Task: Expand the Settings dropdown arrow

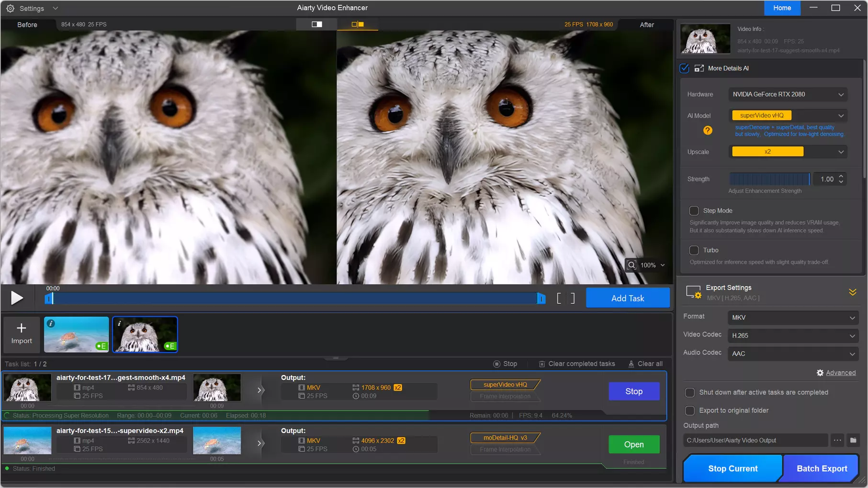Action: [x=55, y=8]
